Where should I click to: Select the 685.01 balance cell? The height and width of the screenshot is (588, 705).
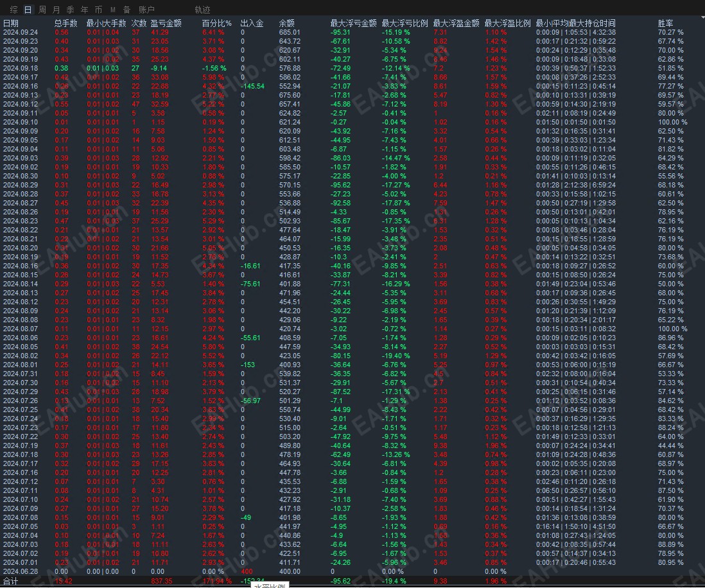coord(290,32)
